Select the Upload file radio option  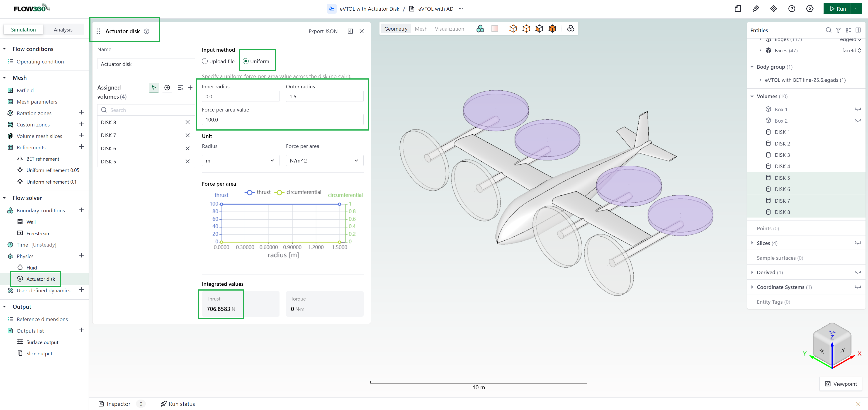(205, 61)
